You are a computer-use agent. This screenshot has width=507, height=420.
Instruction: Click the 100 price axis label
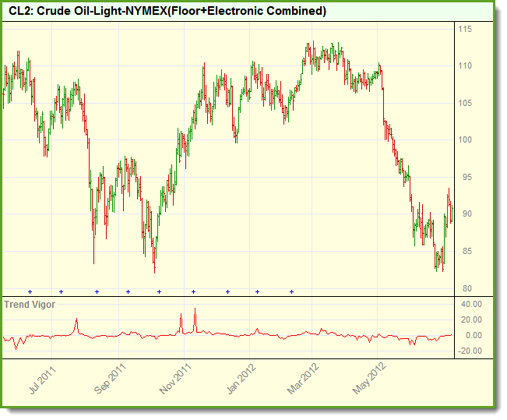(465, 140)
